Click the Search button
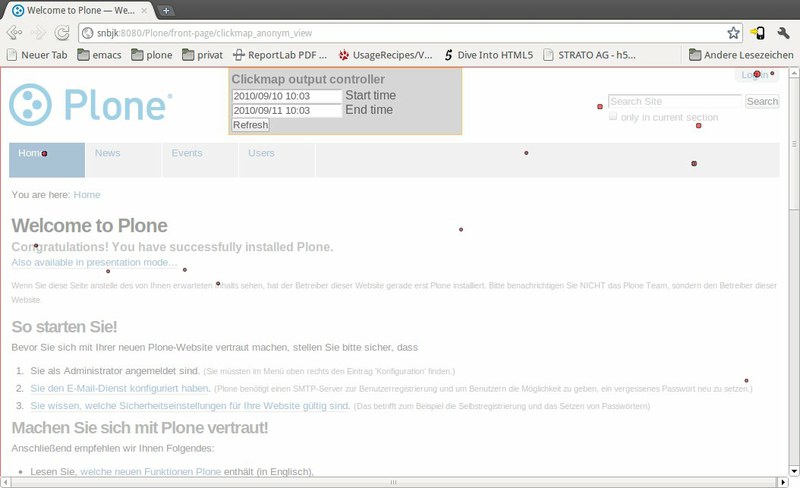The width and height of the screenshot is (800, 488). 762,101
